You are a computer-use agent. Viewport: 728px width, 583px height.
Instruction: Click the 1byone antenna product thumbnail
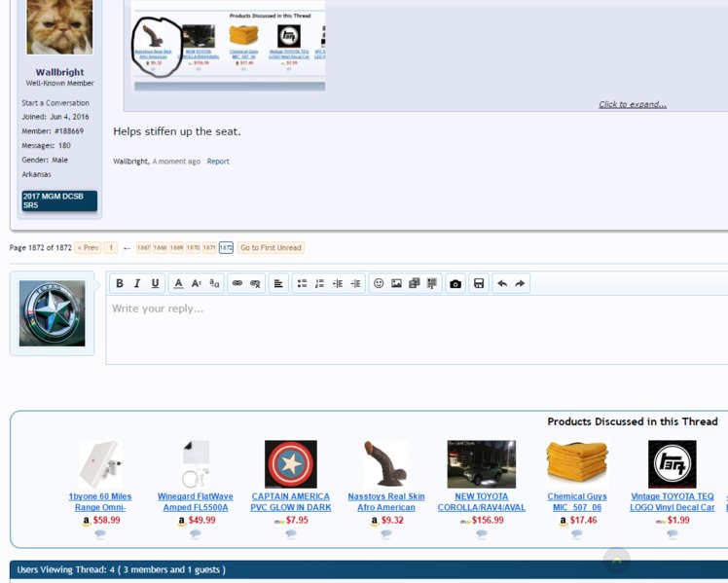click(100, 464)
